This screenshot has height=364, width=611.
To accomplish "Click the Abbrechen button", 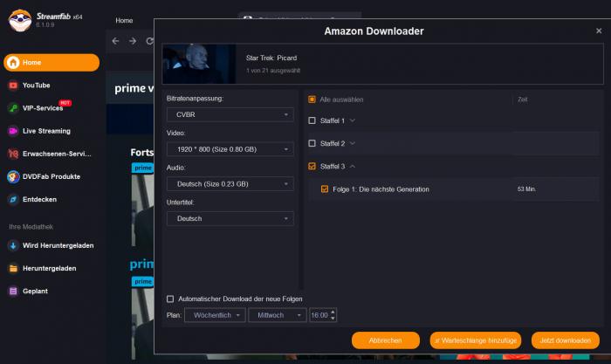I will pos(386,340).
